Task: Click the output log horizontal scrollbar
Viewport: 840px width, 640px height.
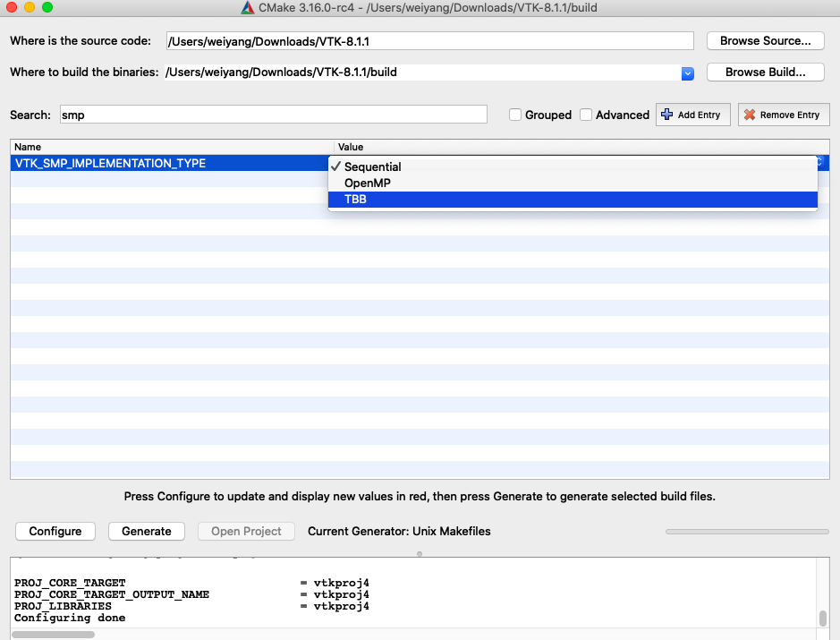Action: click(54, 635)
